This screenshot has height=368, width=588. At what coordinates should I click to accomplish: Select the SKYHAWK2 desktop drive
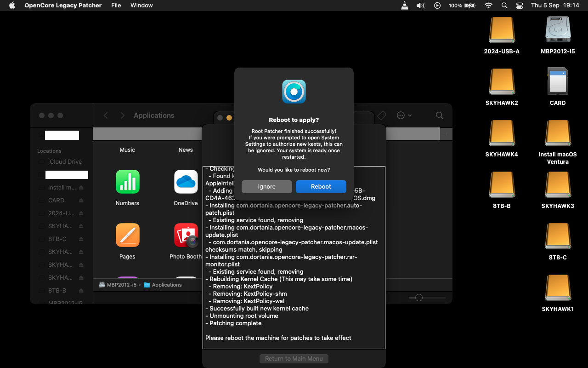click(x=502, y=82)
